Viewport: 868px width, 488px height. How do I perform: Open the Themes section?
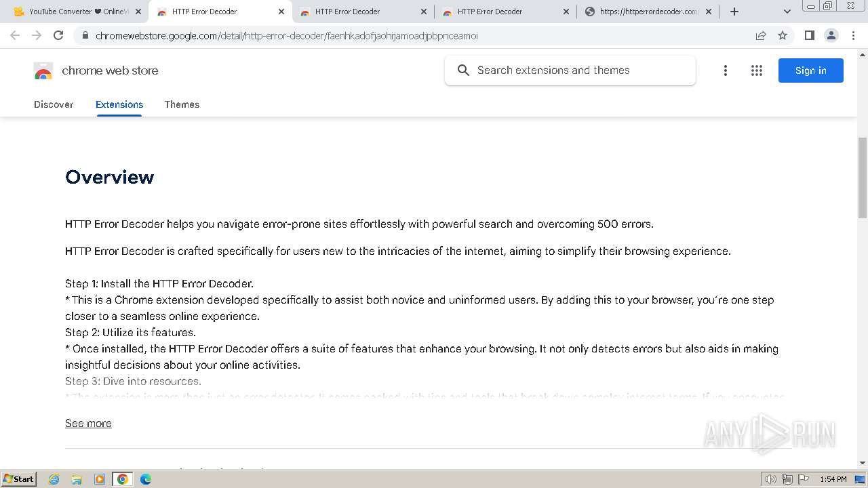(x=182, y=104)
